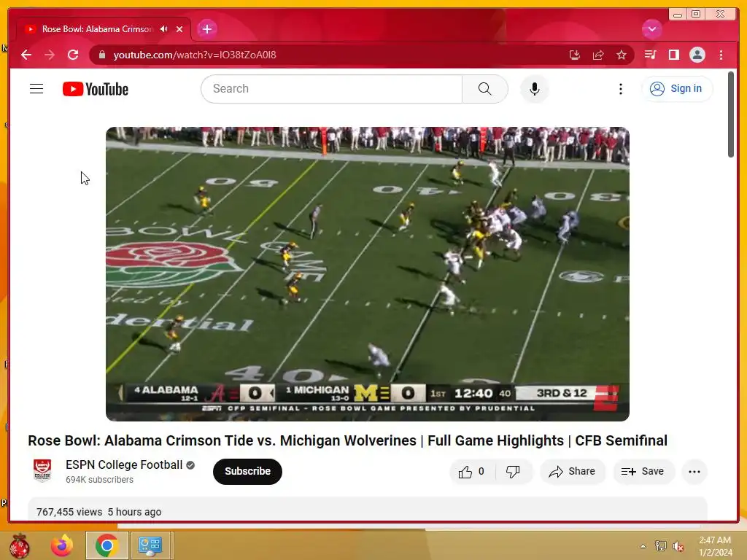Open more actions ellipsis under video
This screenshot has height=560, width=747.
[694, 472]
